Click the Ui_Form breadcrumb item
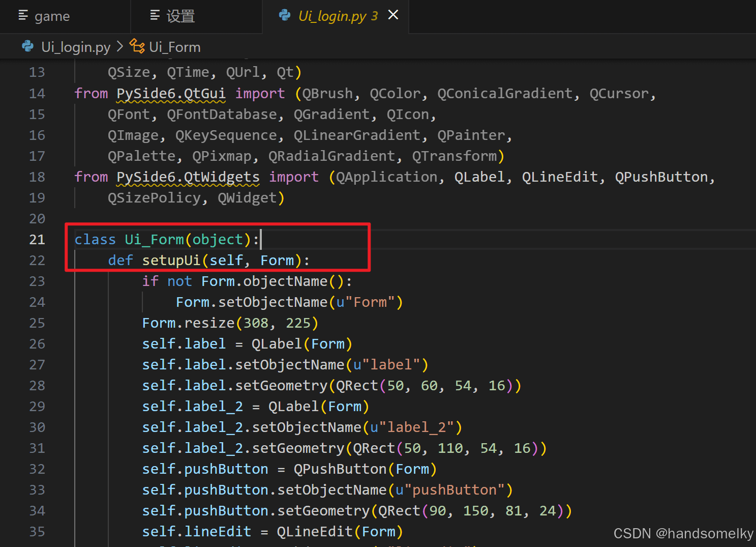 [175, 47]
